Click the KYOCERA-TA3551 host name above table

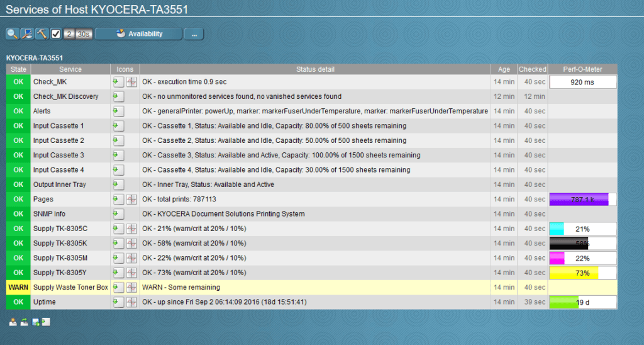click(35, 58)
